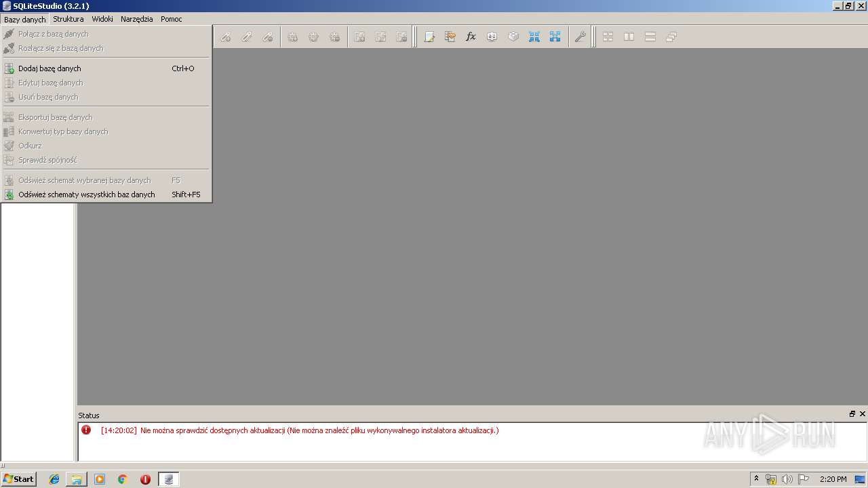Open configuration with the wrench icon

580,37
